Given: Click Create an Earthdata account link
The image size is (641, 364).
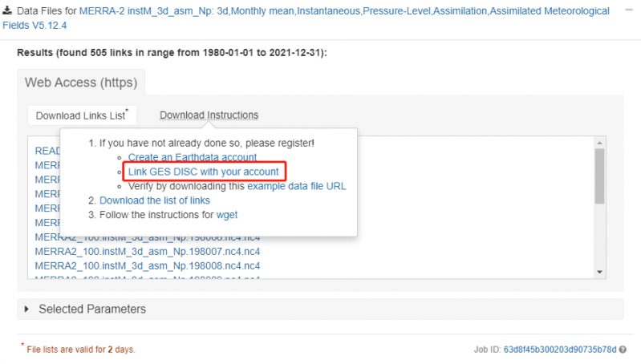Looking at the screenshot, I should click(x=193, y=157).
